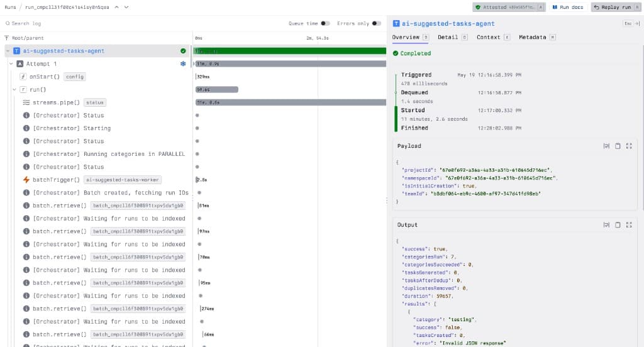Click the function icon beside onStart()
Image resolution: width=644 pixels, height=347 pixels.
pos(23,77)
